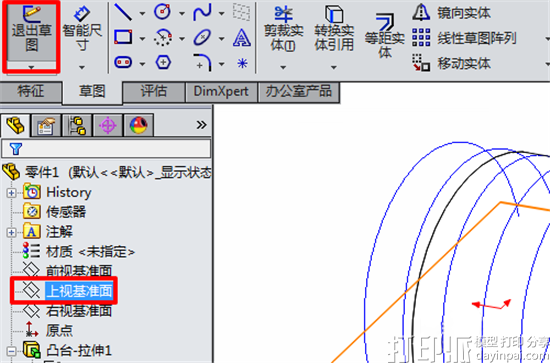
Task: Open the DisplayManager tab icon
Action: pos(139,125)
